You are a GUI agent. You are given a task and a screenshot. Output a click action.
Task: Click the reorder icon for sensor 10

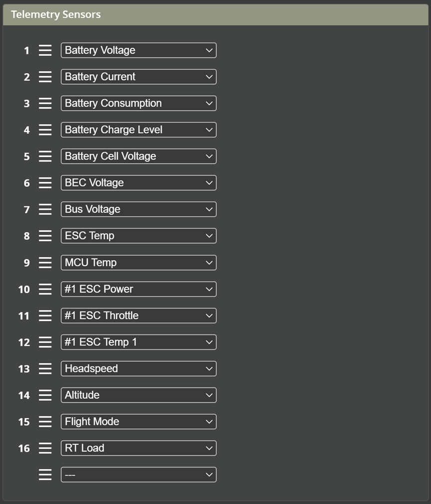pyautogui.click(x=45, y=289)
